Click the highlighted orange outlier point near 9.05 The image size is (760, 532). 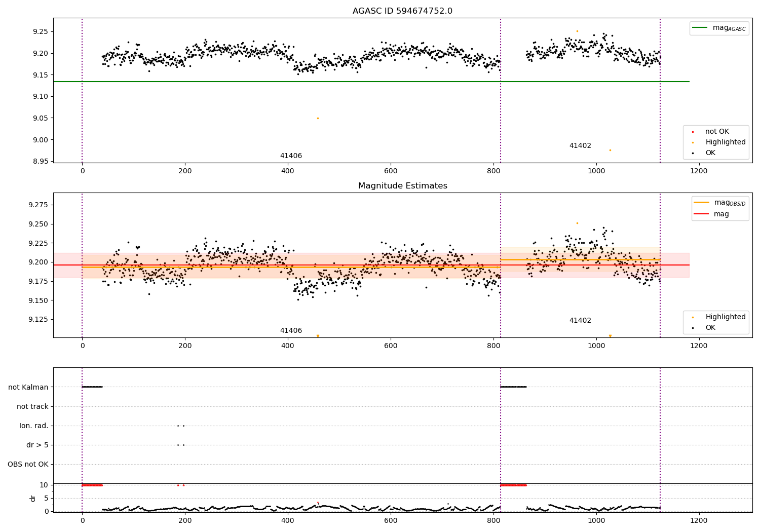(x=318, y=118)
